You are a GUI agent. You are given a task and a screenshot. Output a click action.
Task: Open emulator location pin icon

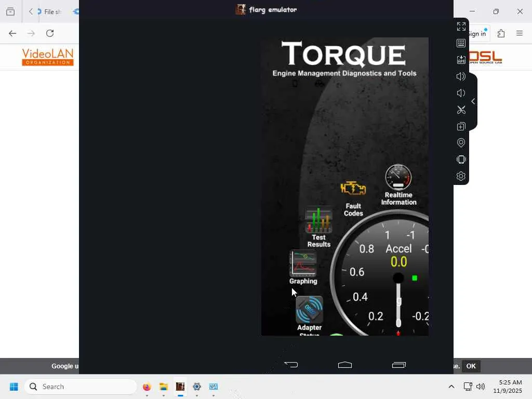461,143
